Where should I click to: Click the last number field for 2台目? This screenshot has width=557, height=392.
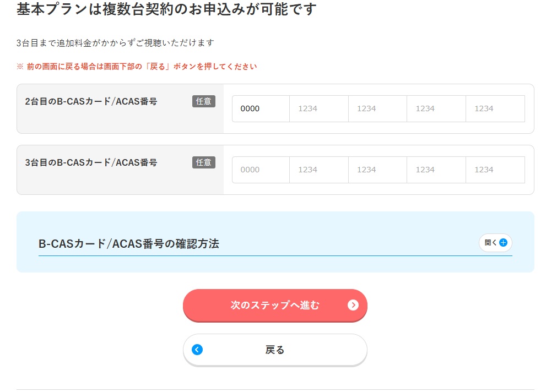click(x=495, y=109)
